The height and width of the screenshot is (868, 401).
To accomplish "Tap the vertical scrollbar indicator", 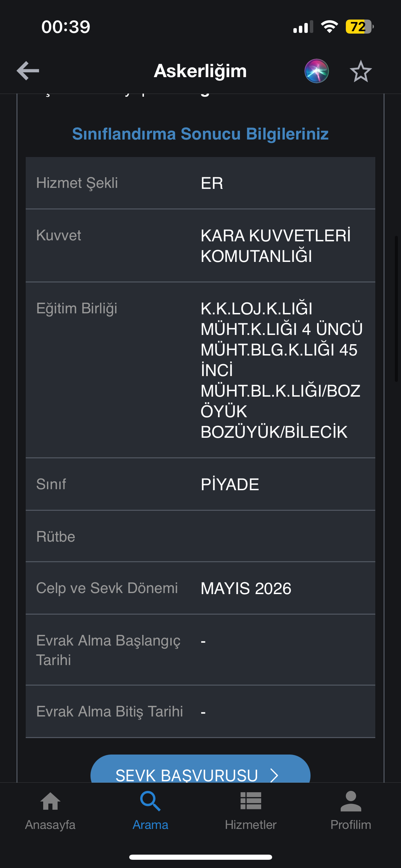I will tap(397, 309).
